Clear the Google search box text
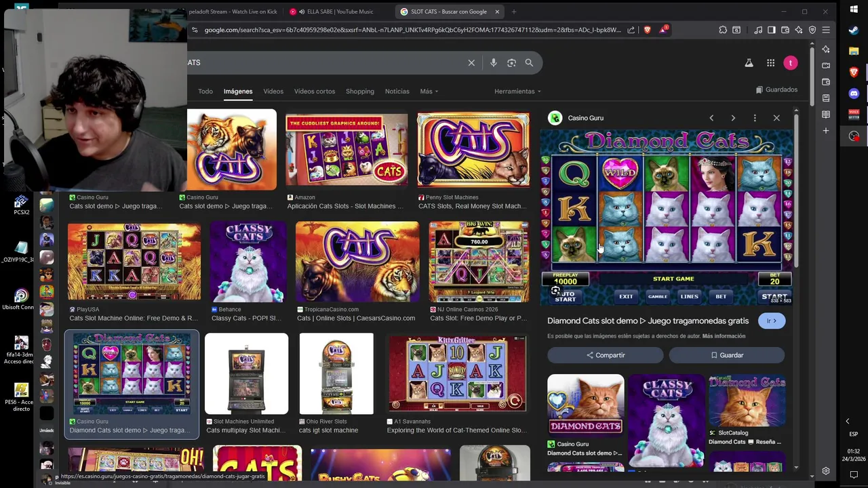 click(x=471, y=62)
